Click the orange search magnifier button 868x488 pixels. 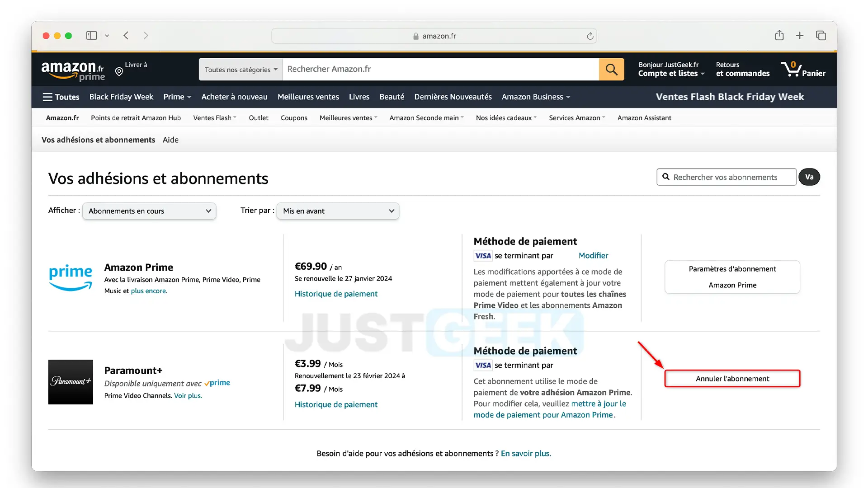click(611, 69)
